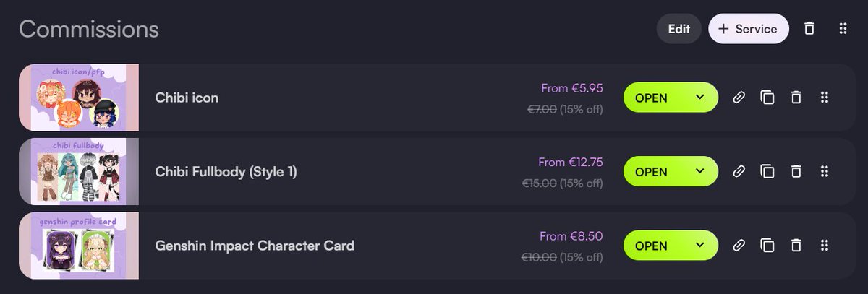This screenshot has height=294, width=868.
Task: Click the Edit button
Action: (x=678, y=29)
